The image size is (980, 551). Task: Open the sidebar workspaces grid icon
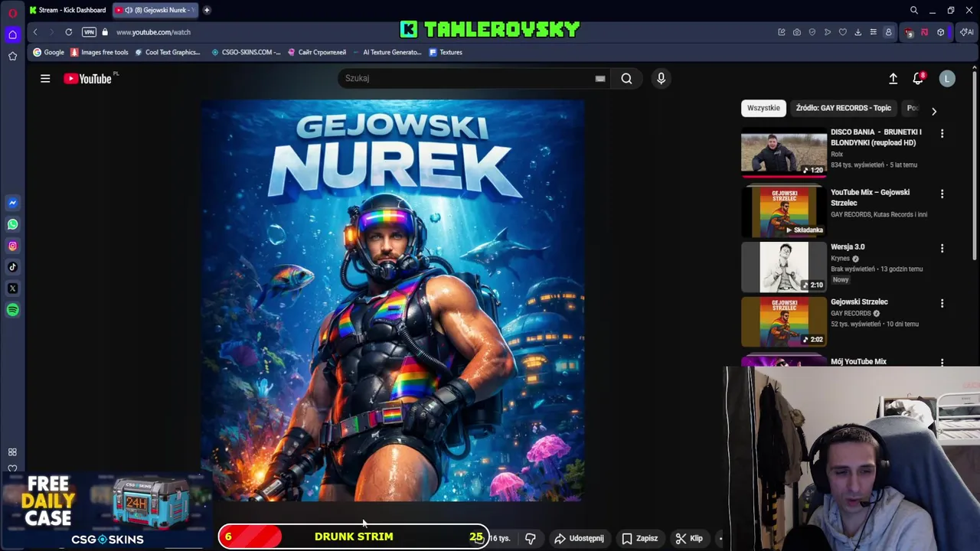click(x=12, y=452)
